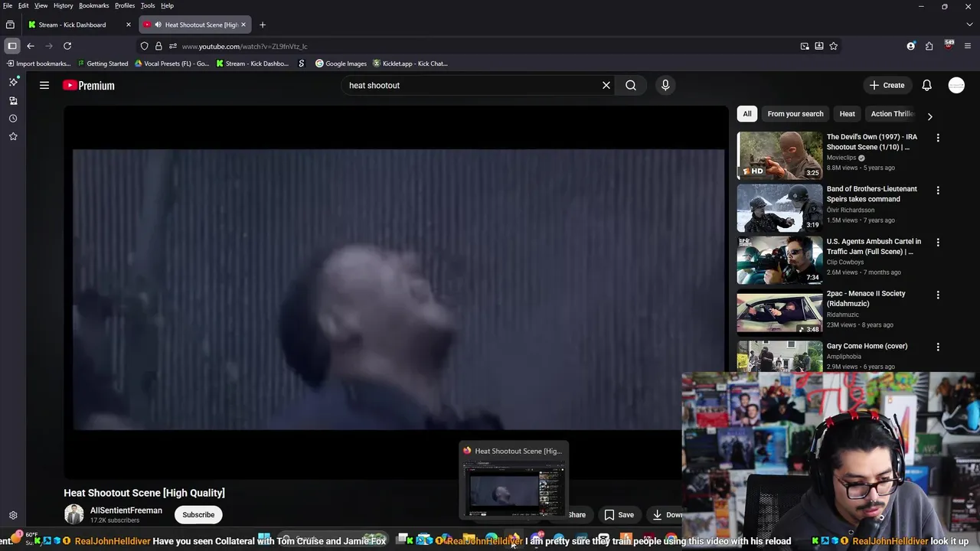Screen dimensions: 980x551
Task: Open YouTube notifications bell
Action: click(x=926, y=85)
